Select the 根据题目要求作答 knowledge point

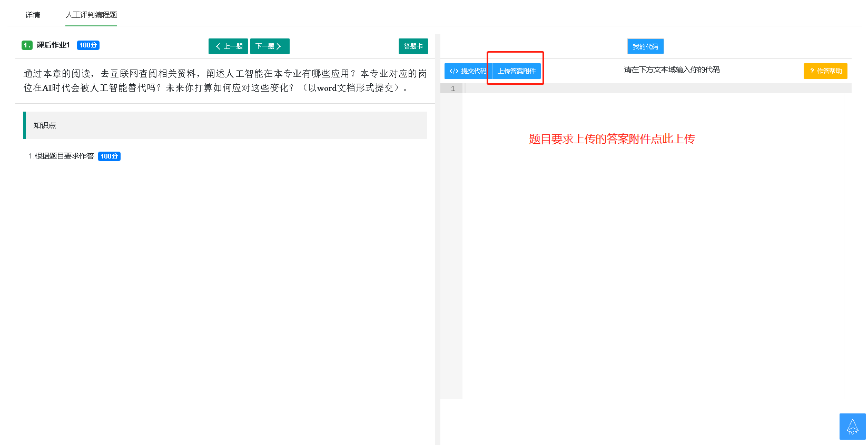point(63,156)
